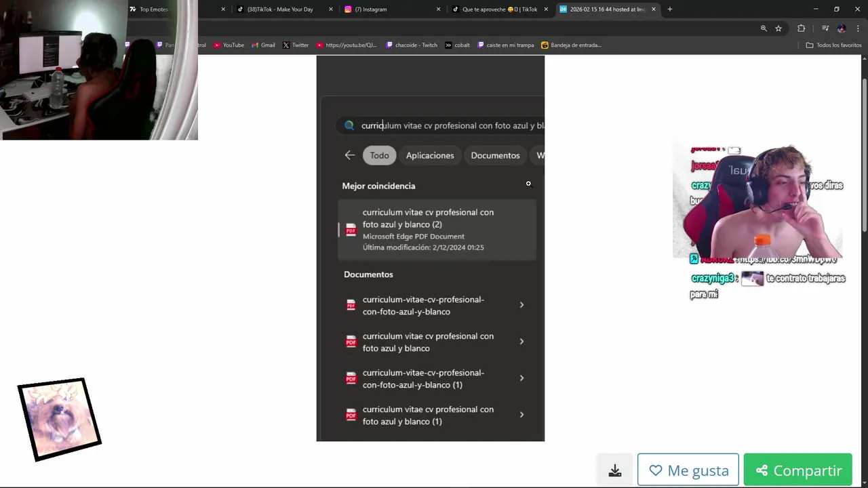Viewport: 868px width, 488px height.
Task: Click chat message 'te contrato trabajaras para mi'
Action: 768,285
